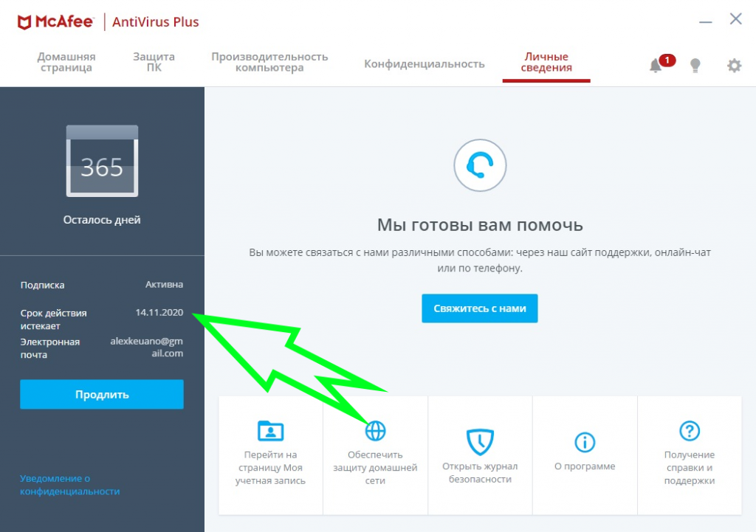This screenshot has height=532, width=756.
Task: Switch to Домашняя страница tab
Action: tap(66, 62)
